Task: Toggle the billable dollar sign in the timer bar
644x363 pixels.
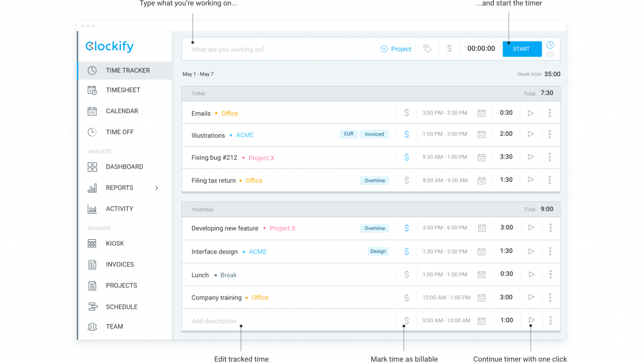Action: click(x=449, y=48)
